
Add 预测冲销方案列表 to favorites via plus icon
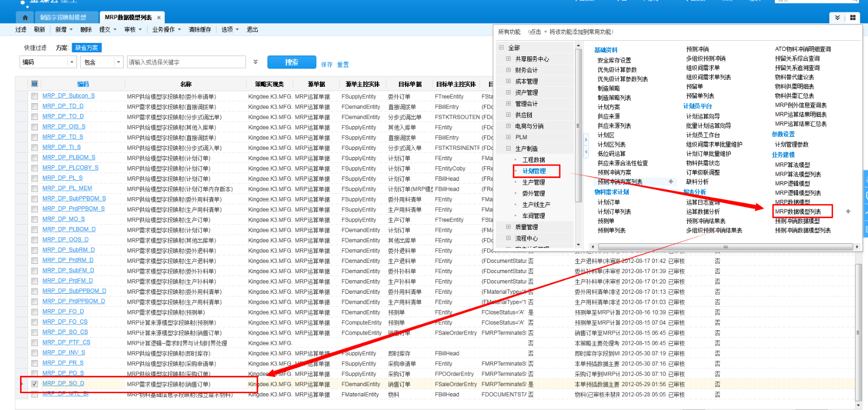(671, 181)
